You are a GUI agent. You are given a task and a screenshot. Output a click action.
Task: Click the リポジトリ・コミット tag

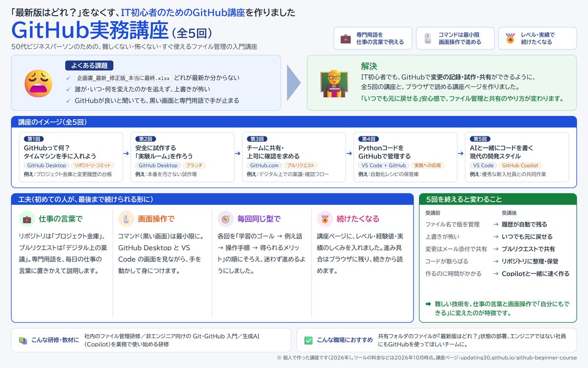click(x=93, y=165)
